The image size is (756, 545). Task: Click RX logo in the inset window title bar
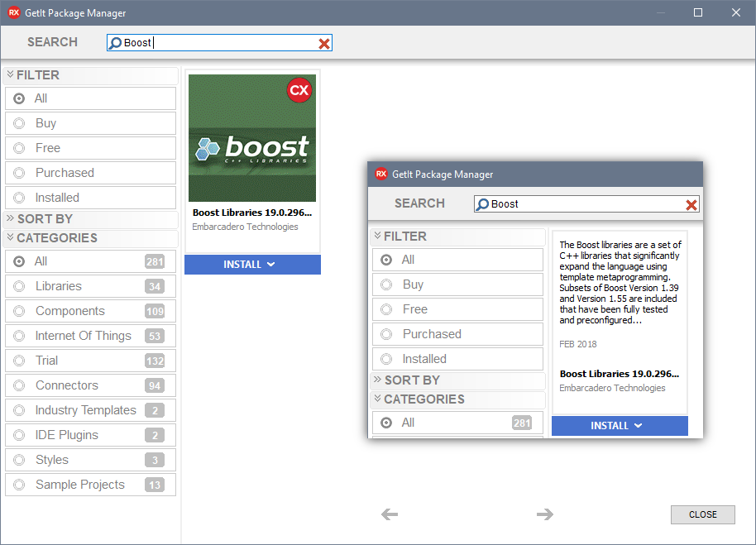click(380, 174)
